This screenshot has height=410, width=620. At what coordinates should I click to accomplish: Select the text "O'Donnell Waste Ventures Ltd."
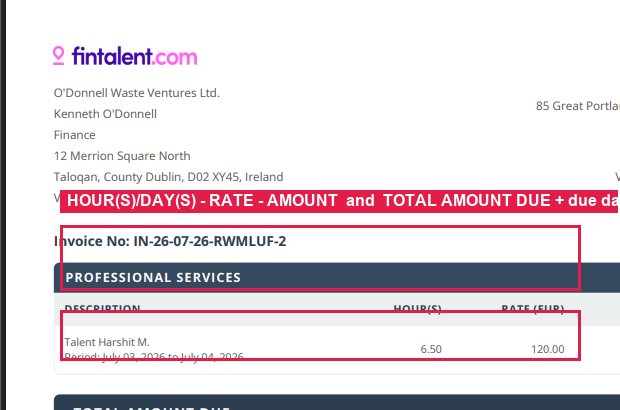(x=137, y=93)
